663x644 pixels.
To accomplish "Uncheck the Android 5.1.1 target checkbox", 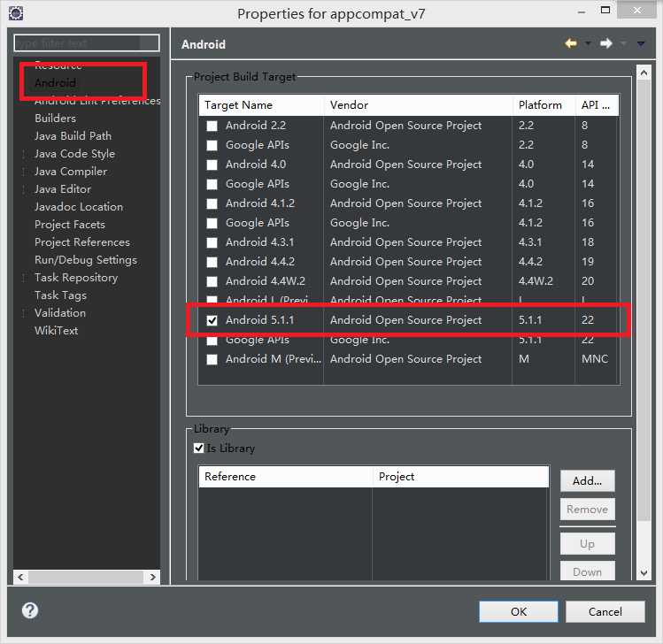I will [x=212, y=320].
